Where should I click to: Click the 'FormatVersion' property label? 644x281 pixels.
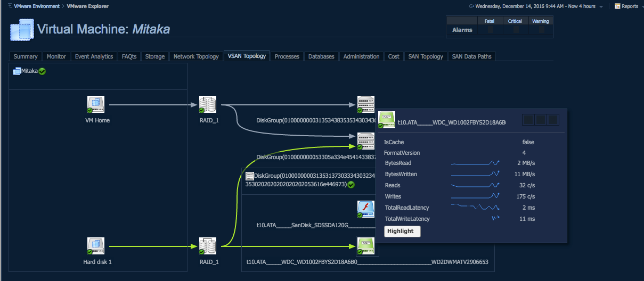[402, 153]
